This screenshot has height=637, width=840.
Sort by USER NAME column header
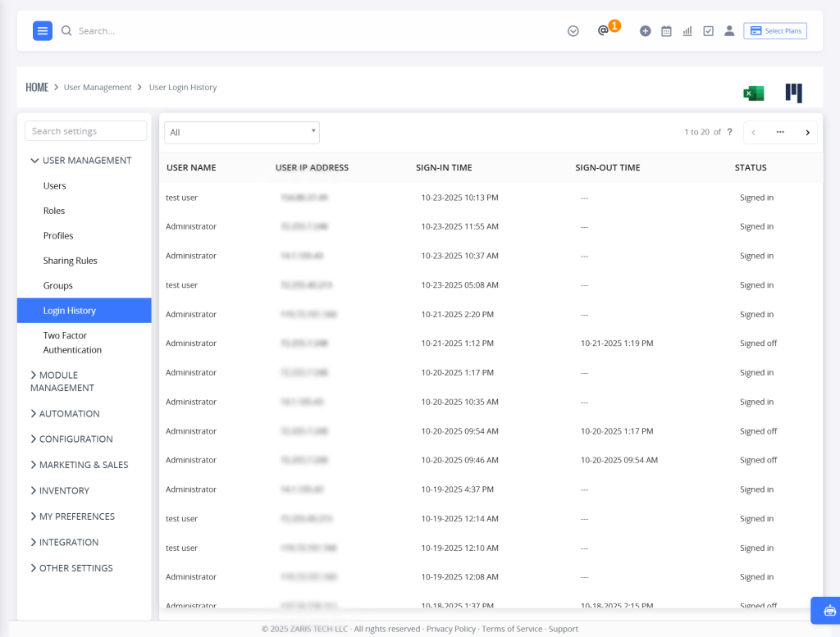(x=191, y=167)
